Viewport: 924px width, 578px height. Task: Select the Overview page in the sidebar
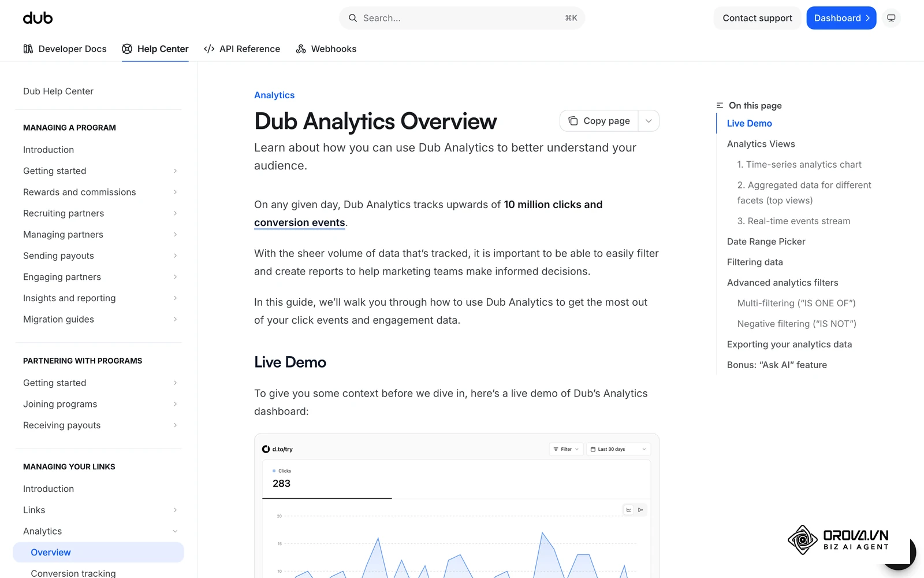tap(99, 553)
